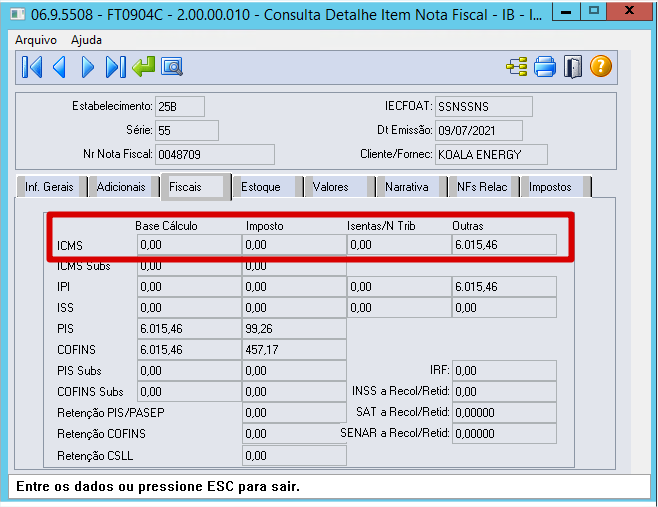Open the Arquivo menu
The width and height of the screenshot is (658, 507).
(x=36, y=40)
